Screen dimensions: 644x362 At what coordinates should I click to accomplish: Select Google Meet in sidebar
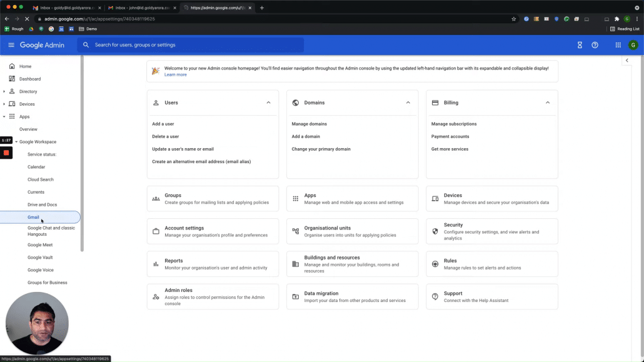point(40,245)
